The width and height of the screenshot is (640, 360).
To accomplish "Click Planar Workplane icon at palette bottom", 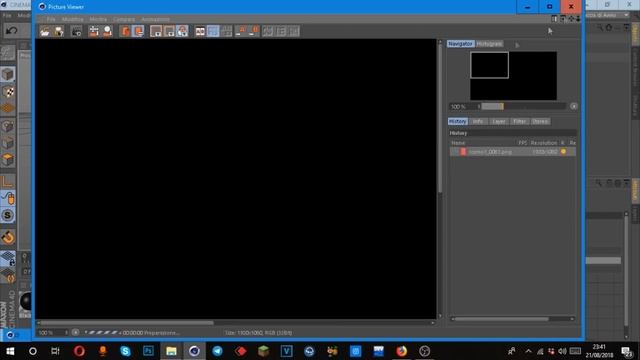I will [8, 276].
